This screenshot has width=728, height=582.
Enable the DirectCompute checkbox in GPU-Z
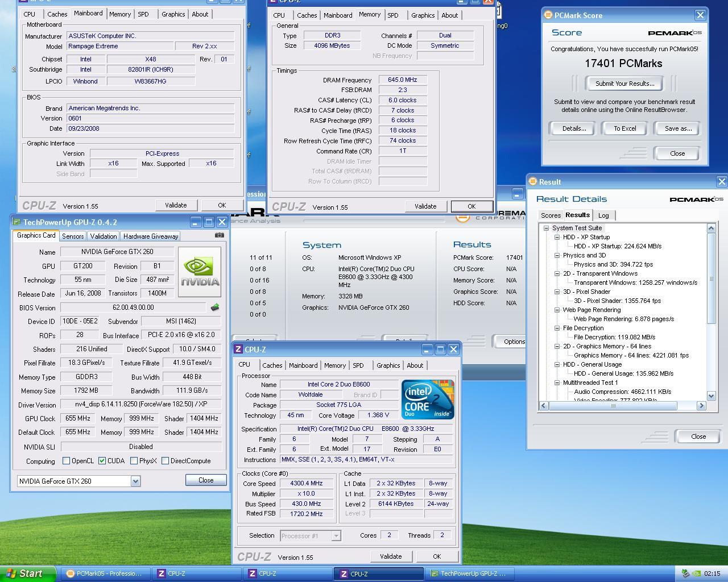165,461
